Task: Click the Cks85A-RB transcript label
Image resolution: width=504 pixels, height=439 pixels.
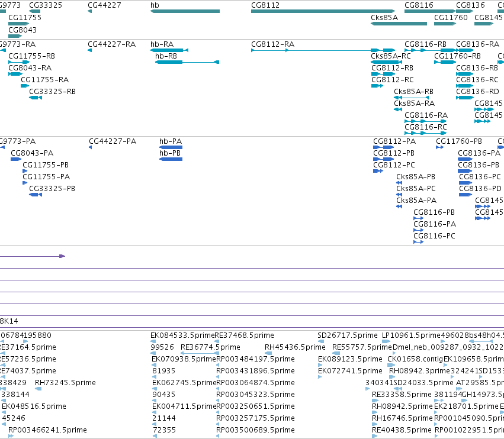Action: (x=413, y=92)
